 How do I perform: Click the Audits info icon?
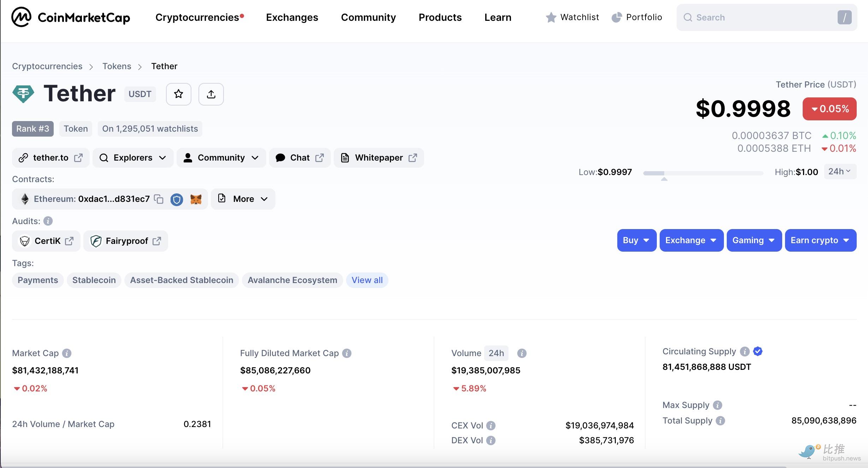48,221
